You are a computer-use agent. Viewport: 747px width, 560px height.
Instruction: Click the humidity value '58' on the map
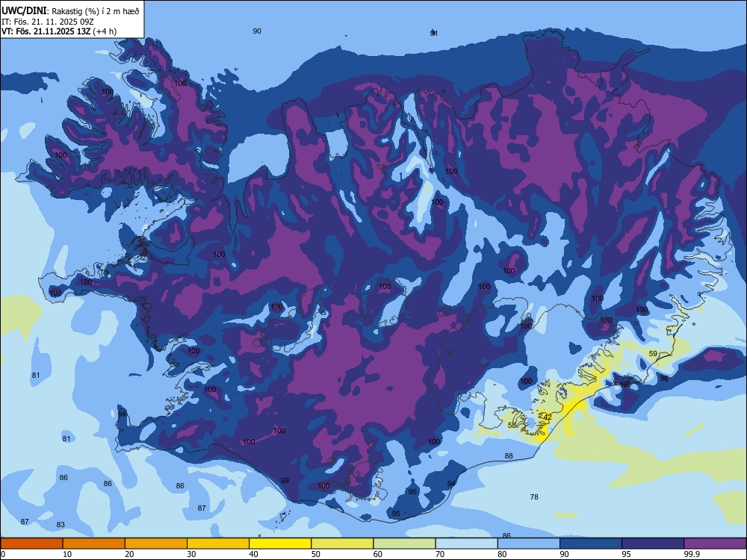[512, 426]
